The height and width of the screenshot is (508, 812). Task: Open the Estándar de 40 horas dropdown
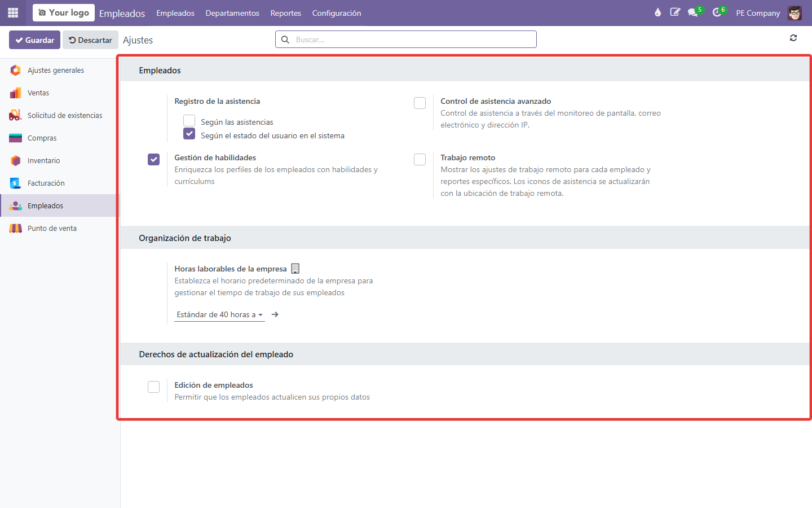pyautogui.click(x=219, y=314)
